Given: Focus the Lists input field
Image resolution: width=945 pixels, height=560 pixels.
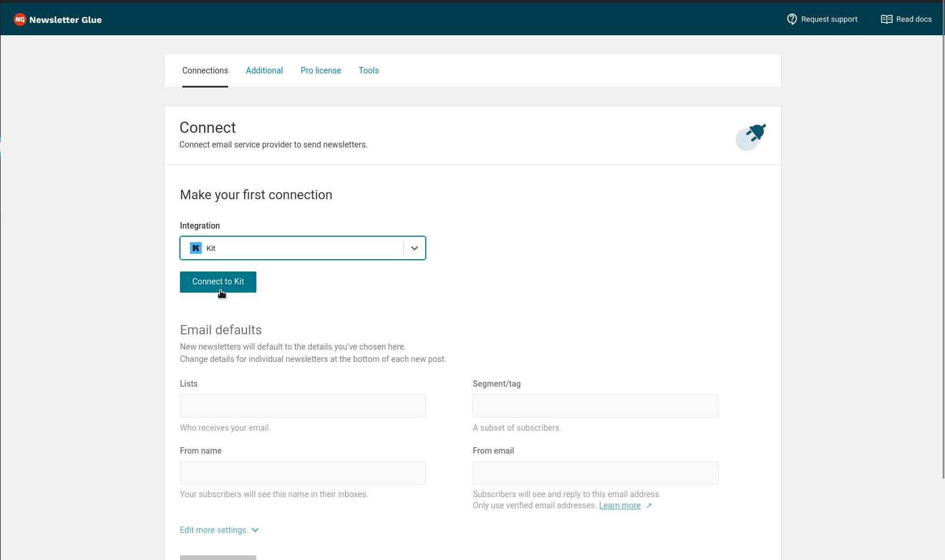Looking at the screenshot, I should [302, 406].
